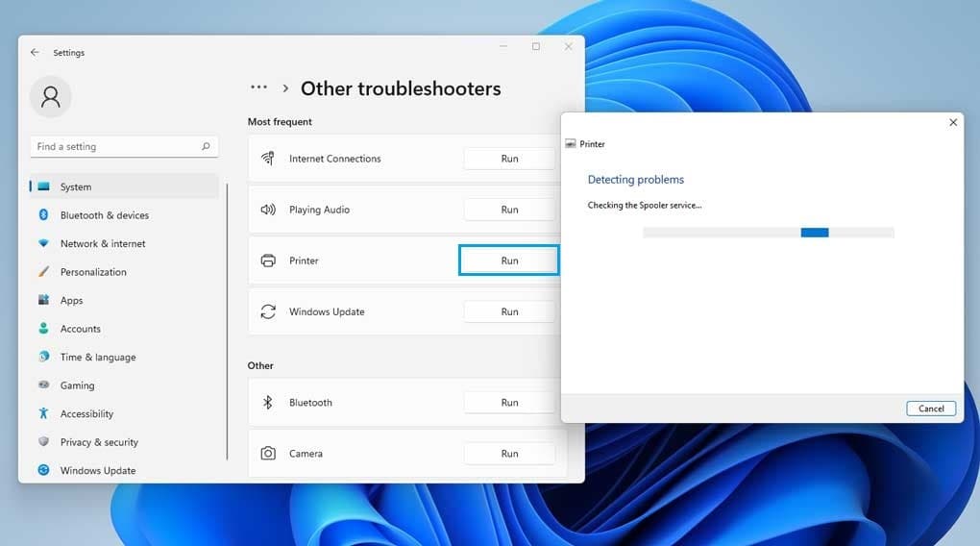
Task: Click the Other troubleshooters page title
Action: [401, 88]
